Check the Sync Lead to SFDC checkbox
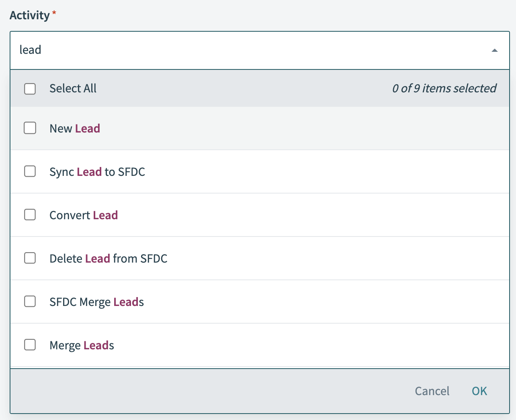 pyautogui.click(x=30, y=171)
